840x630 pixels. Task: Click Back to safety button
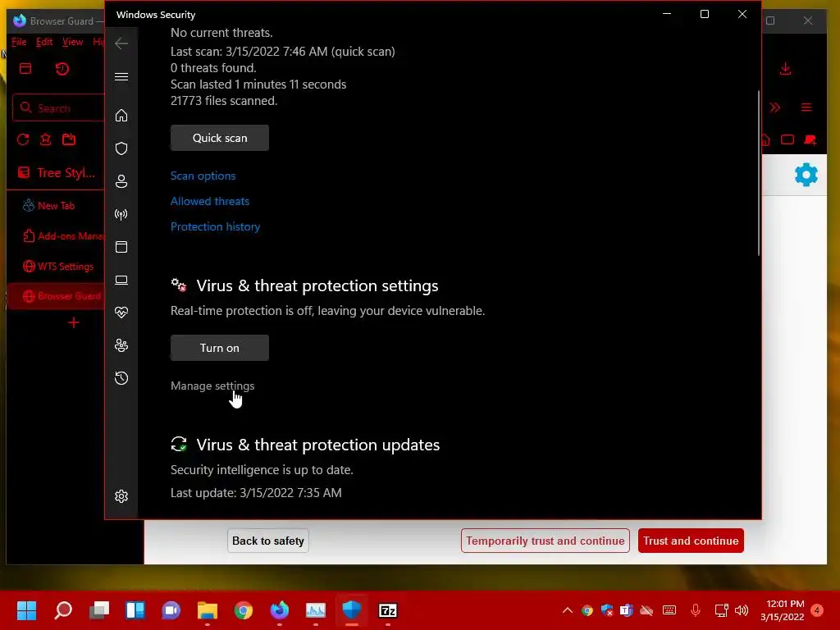tap(268, 541)
